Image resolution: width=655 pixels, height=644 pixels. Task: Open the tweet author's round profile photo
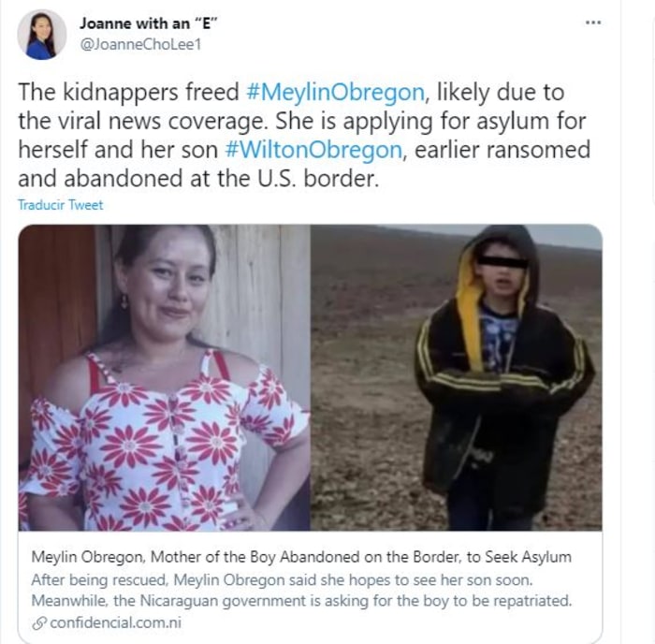[x=42, y=35]
